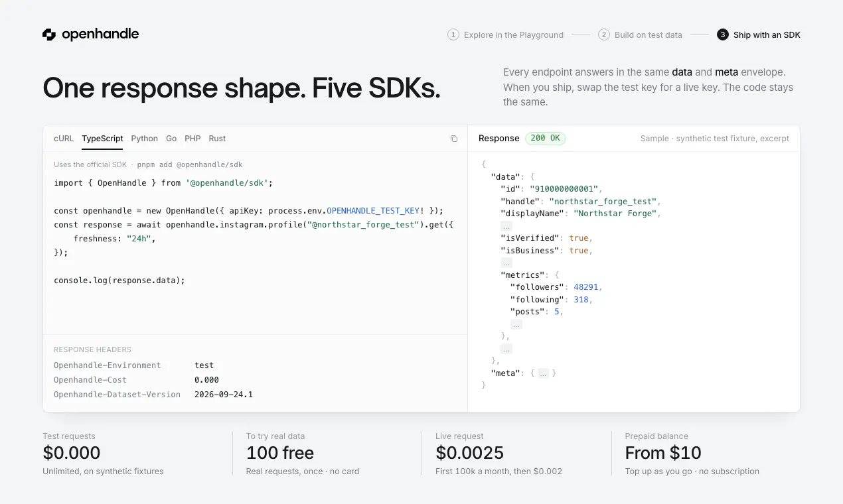Click the Openhandle-Environment header name

(108, 365)
